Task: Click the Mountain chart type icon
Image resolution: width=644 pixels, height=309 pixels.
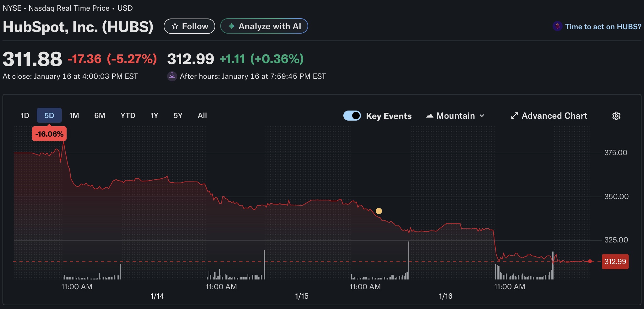Action: point(429,116)
